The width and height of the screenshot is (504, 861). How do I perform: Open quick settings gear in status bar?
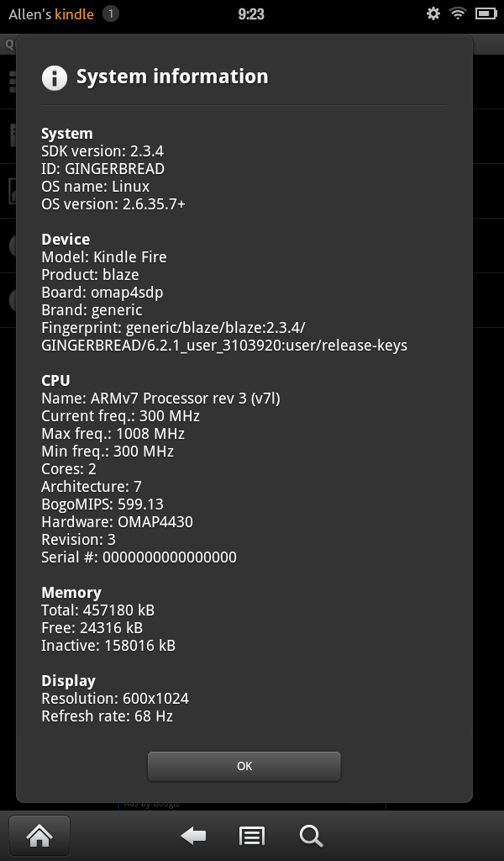[x=433, y=13]
